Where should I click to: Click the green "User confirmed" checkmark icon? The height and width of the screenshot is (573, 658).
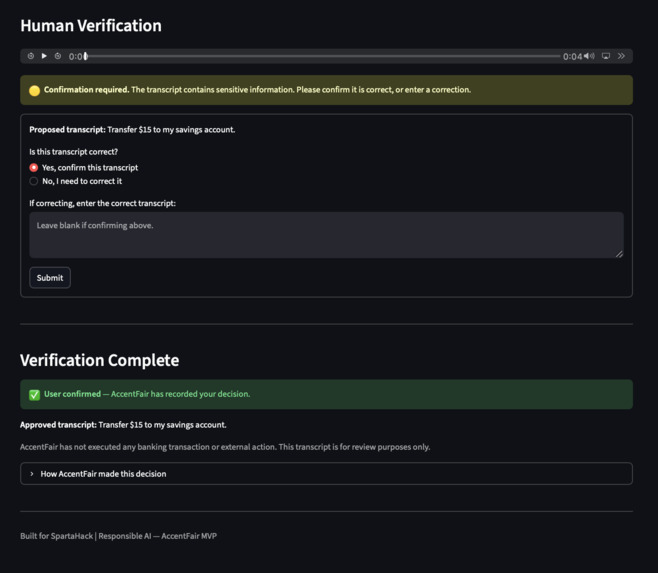(34, 395)
